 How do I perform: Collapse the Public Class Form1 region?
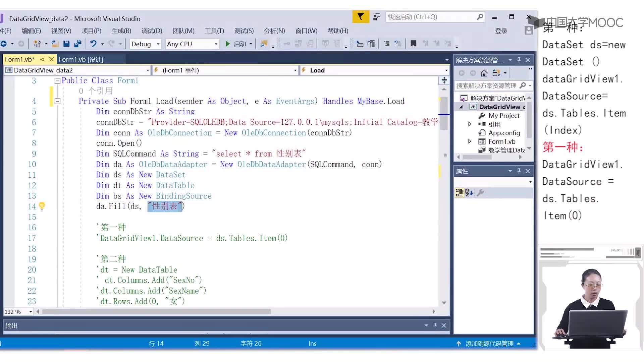(57, 80)
